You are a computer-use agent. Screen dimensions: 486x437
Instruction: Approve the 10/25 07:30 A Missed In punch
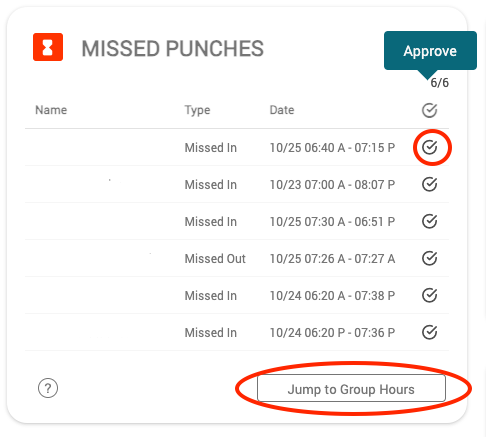[x=429, y=221]
